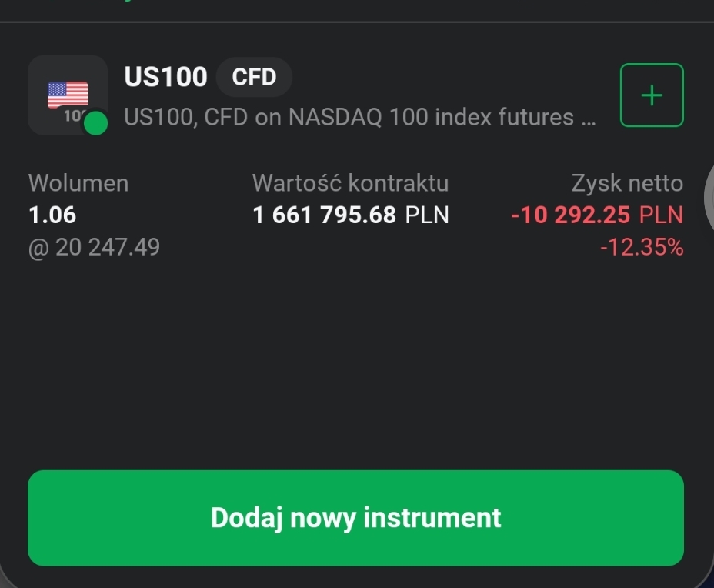Click the Wolumen label
Image resolution: width=714 pixels, height=588 pixels.
[78, 183]
